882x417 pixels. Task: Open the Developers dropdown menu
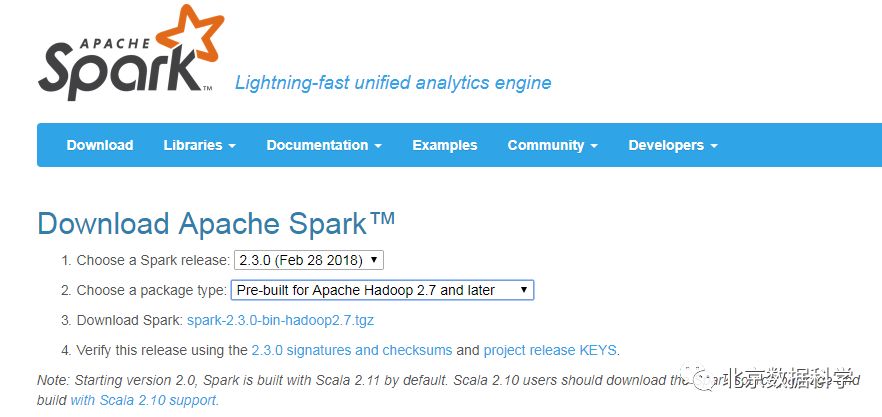tap(673, 145)
